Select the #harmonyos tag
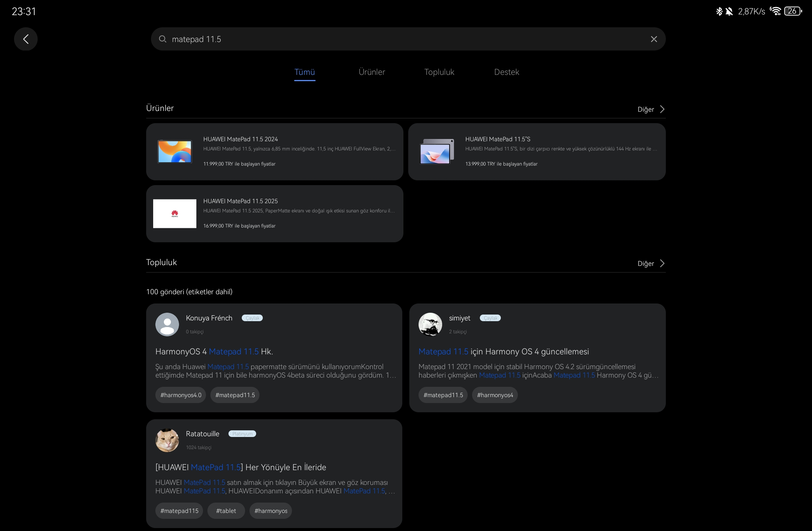Image resolution: width=812 pixels, height=531 pixels. 271,511
